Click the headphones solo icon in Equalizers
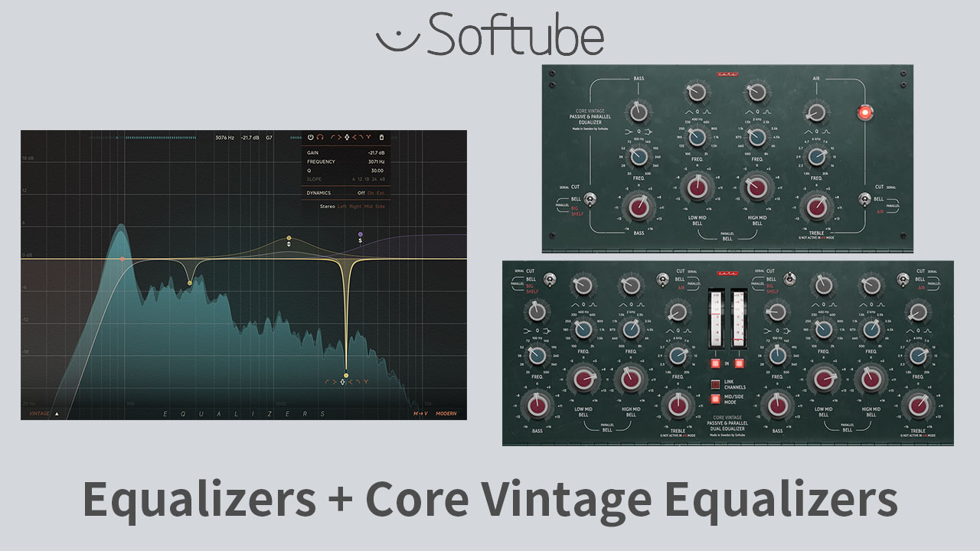The height and width of the screenshot is (551, 980). click(x=320, y=137)
